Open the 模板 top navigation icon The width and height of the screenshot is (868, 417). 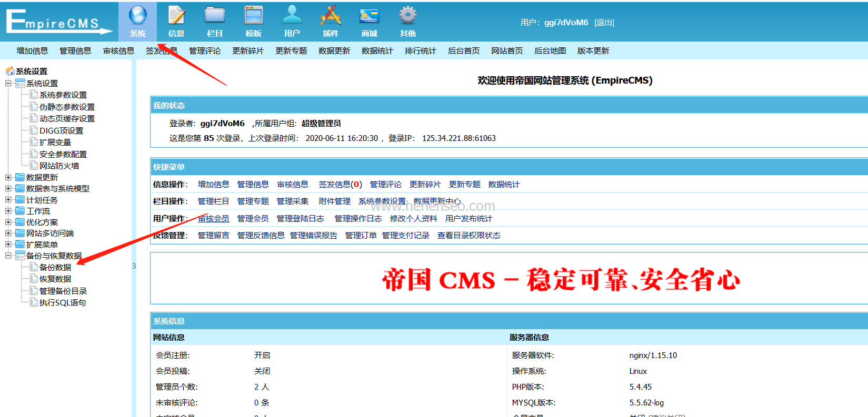click(x=254, y=21)
